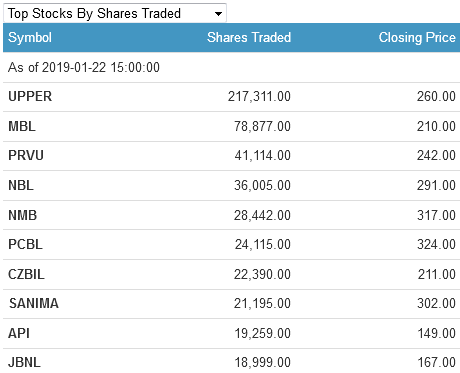Image resolution: width=460 pixels, height=373 pixels.
Task: Open the NBL stock symbol
Action: coord(21,185)
